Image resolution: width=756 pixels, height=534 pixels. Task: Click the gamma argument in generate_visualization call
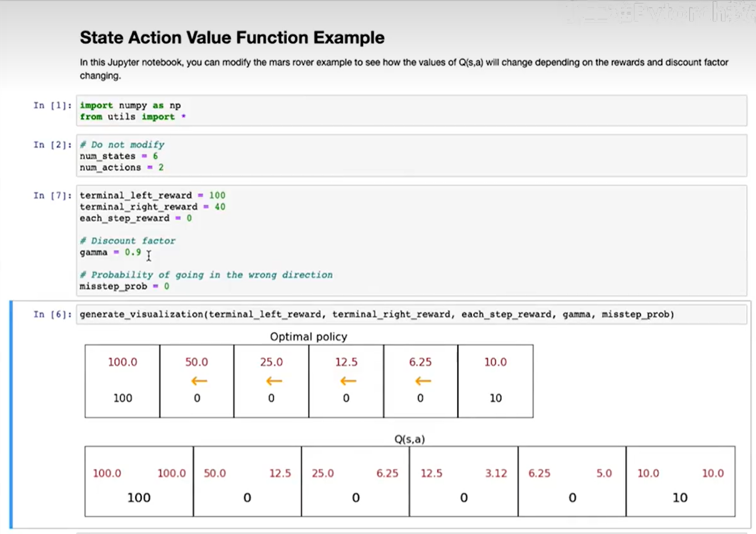577,314
